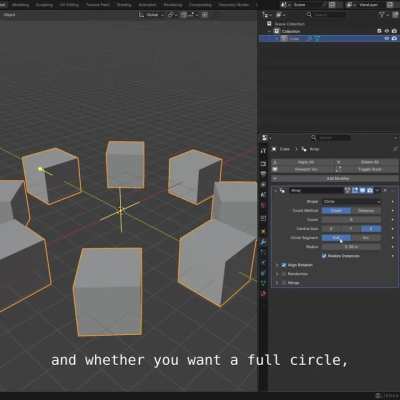Open the Object Data properties tab
400x400 pixels.
[x=263, y=283]
